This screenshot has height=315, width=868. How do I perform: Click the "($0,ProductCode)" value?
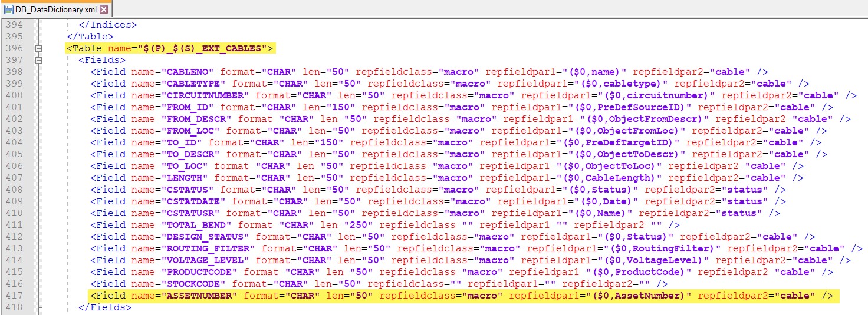pyautogui.click(x=636, y=272)
